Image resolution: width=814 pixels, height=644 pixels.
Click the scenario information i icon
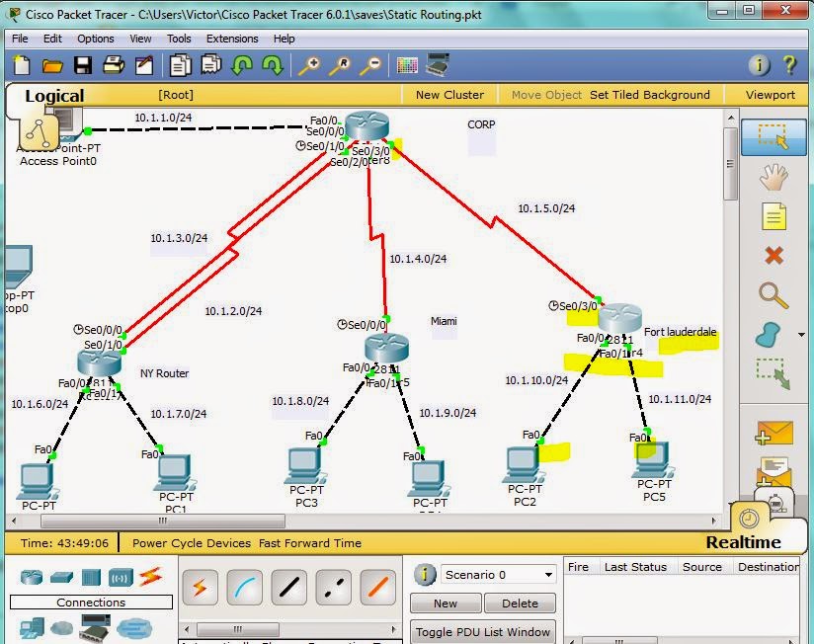pos(425,575)
